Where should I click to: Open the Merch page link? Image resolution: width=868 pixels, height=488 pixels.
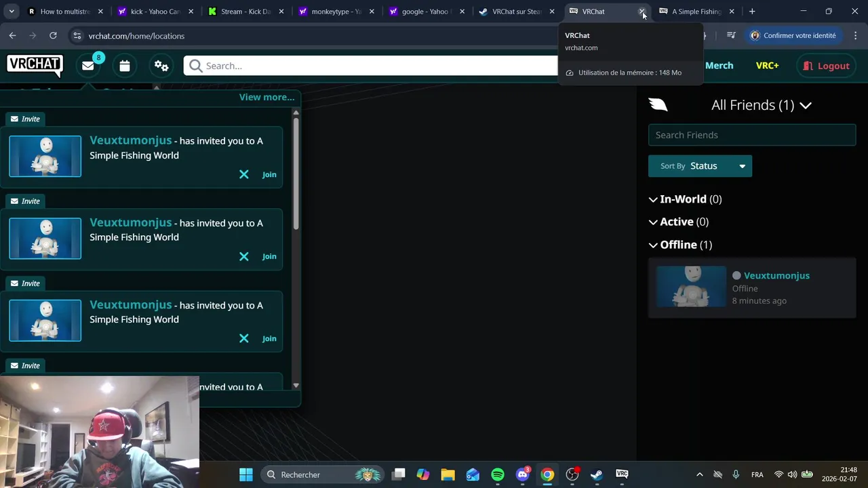[x=719, y=66]
